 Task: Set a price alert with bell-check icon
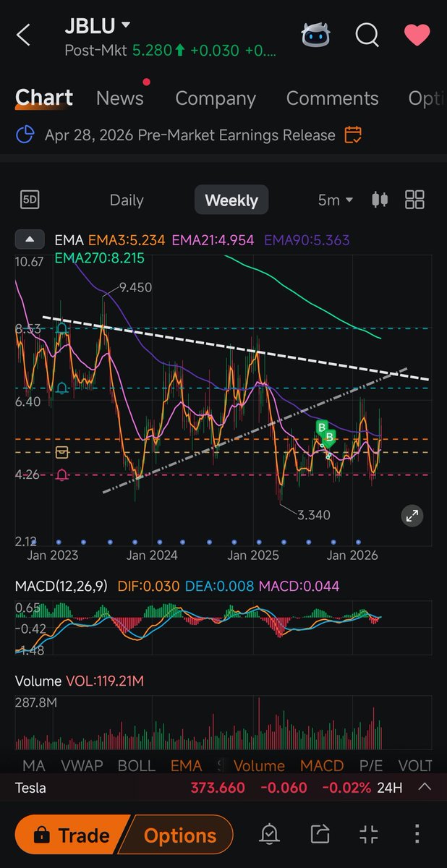[269, 835]
